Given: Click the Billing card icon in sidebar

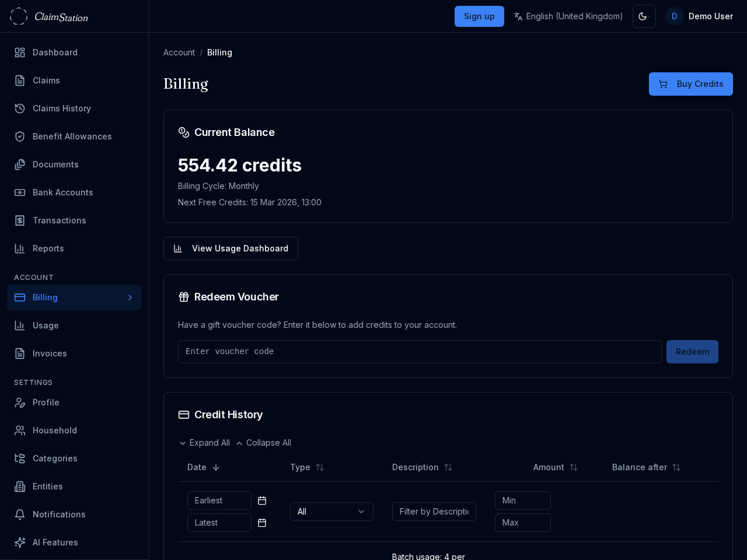Looking at the screenshot, I should pyautogui.click(x=20, y=297).
